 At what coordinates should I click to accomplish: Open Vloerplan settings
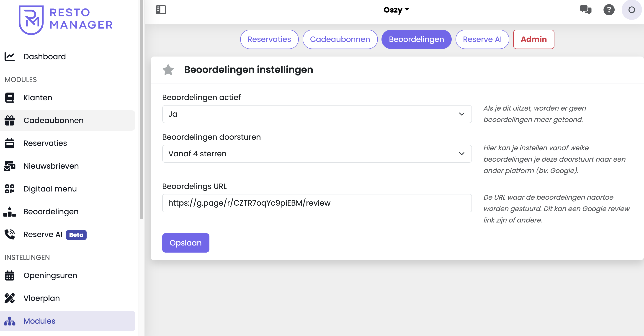(x=67, y=298)
